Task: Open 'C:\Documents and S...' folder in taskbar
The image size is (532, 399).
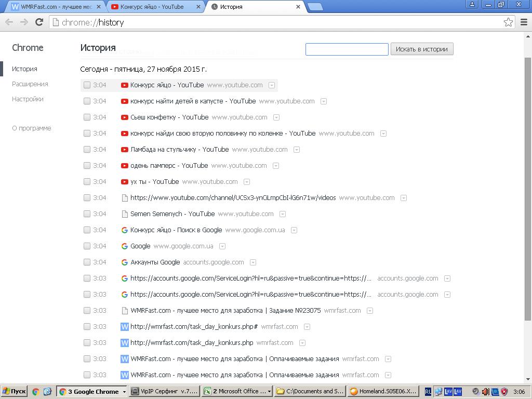Action: tap(311, 392)
